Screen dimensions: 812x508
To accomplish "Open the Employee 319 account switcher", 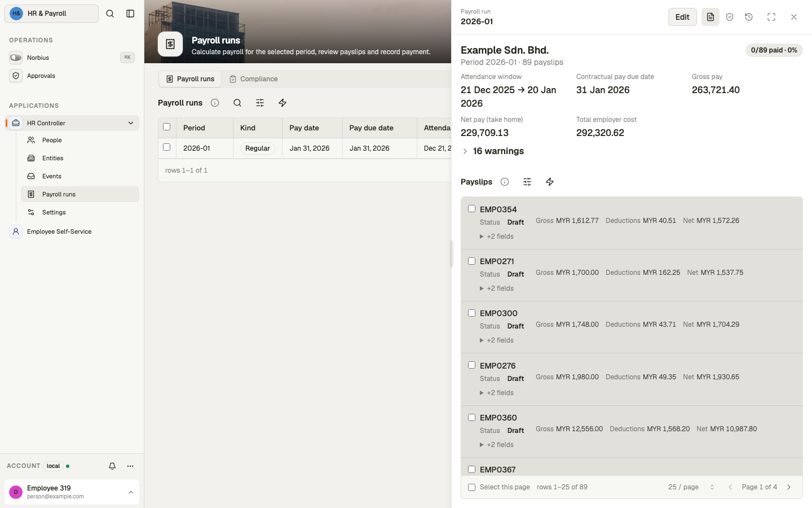I will click(72, 492).
